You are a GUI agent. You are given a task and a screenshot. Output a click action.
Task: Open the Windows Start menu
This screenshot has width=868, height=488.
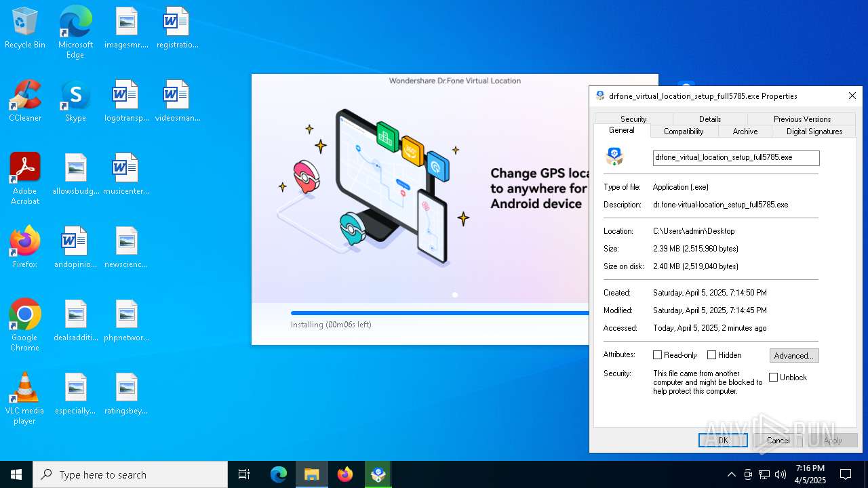[16, 474]
